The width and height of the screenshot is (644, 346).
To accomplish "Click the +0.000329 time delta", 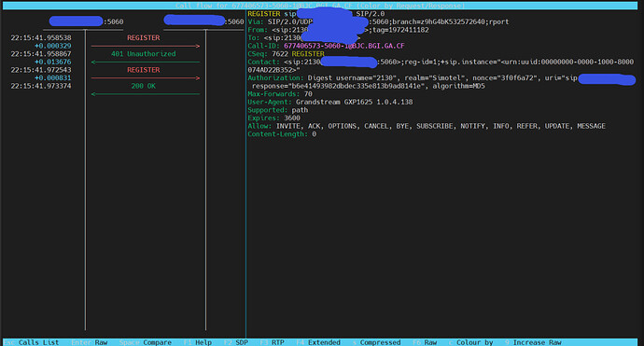I will 53,46.
